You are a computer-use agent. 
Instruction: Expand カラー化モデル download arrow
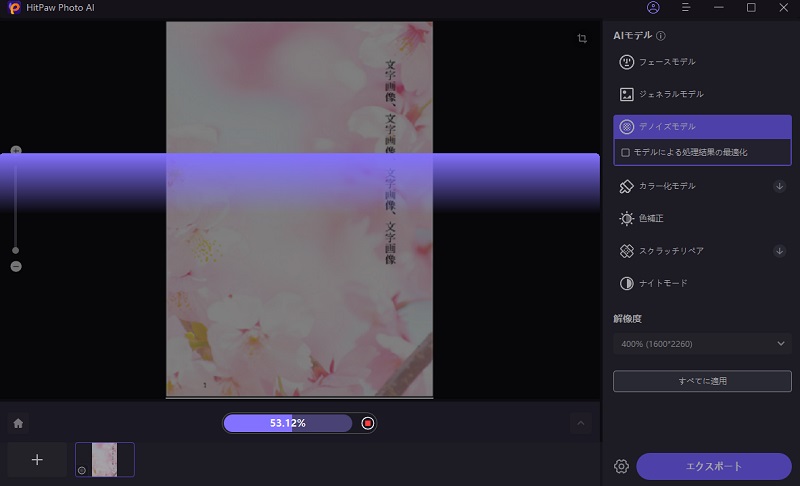click(779, 186)
